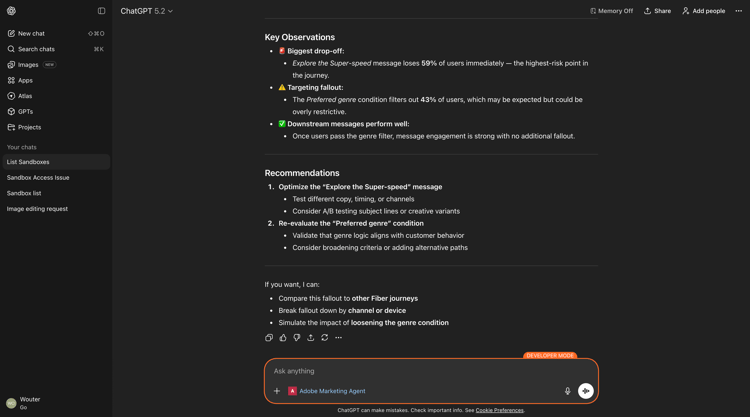Image resolution: width=750 pixels, height=417 pixels.
Task: Mark the response with thumbs down
Action: pyautogui.click(x=297, y=338)
